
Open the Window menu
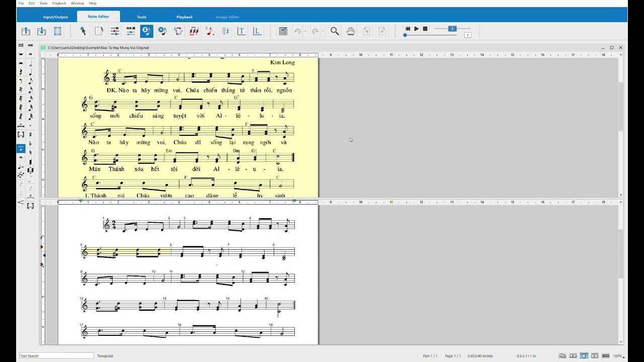pos(77,4)
